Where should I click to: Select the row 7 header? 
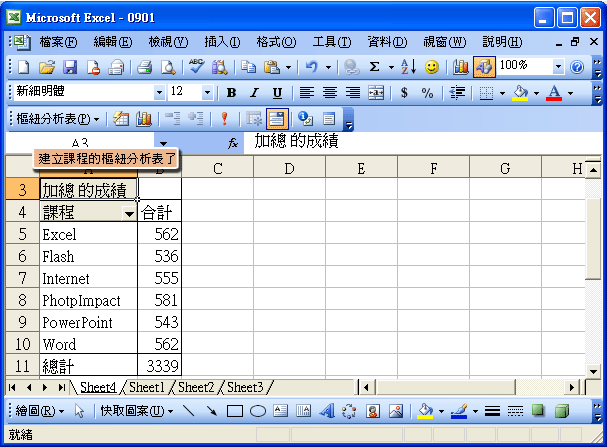[22, 278]
